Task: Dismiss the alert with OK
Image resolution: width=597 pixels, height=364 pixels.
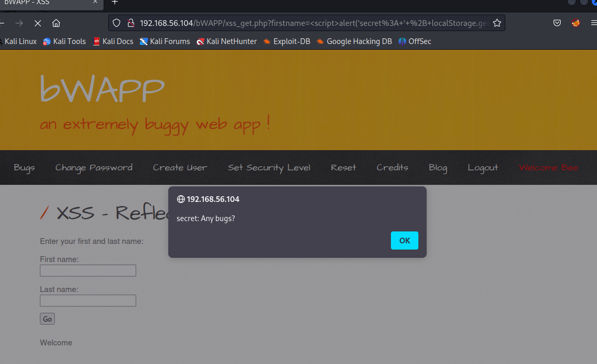Action: point(404,241)
